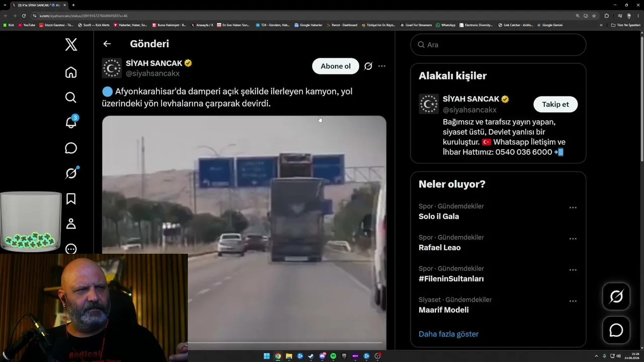This screenshot has height=362, width=644.
Task: Open the Parrot - Dashboard bookmark
Action: pyautogui.click(x=342, y=25)
